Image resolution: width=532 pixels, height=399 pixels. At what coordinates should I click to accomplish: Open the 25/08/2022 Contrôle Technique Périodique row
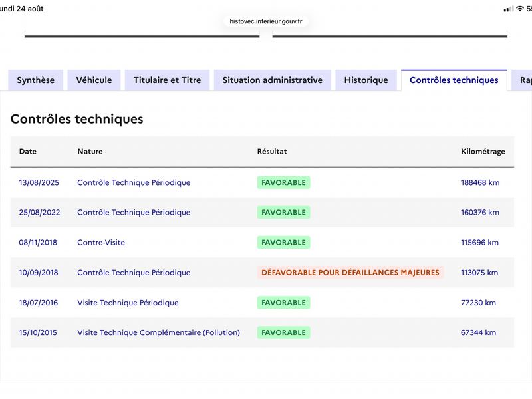(x=262, y=212)
